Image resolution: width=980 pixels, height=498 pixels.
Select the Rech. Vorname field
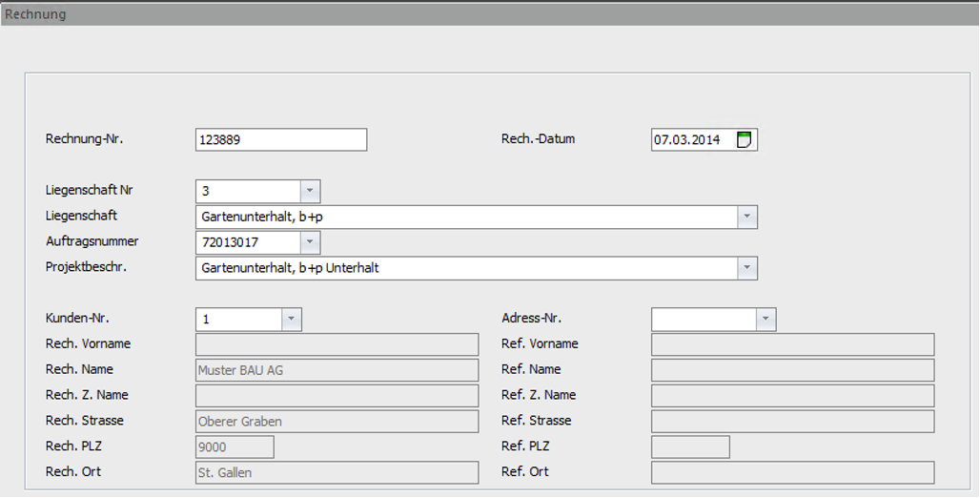point(337,344)
